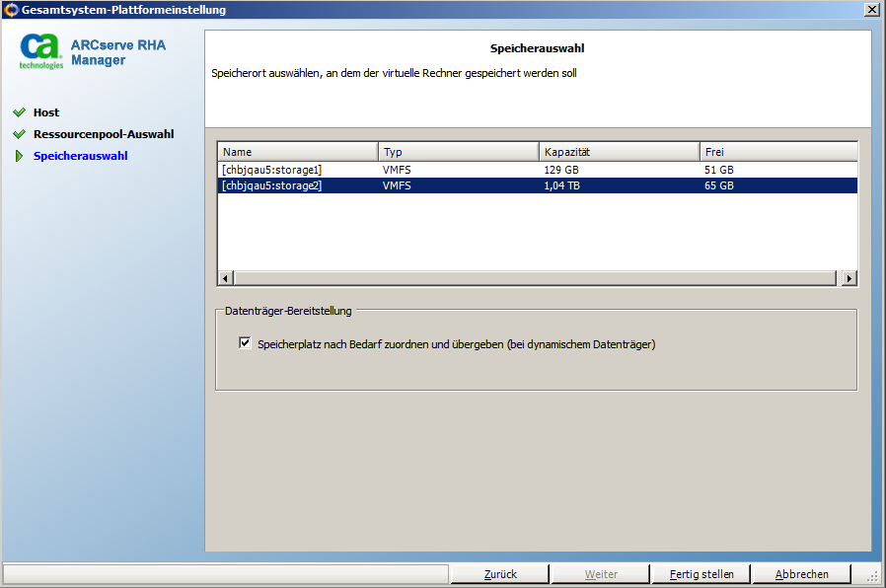Click the Abbrechen button
Image resolution: width=886 pixels, height=588 pixels.
[801, 574]
